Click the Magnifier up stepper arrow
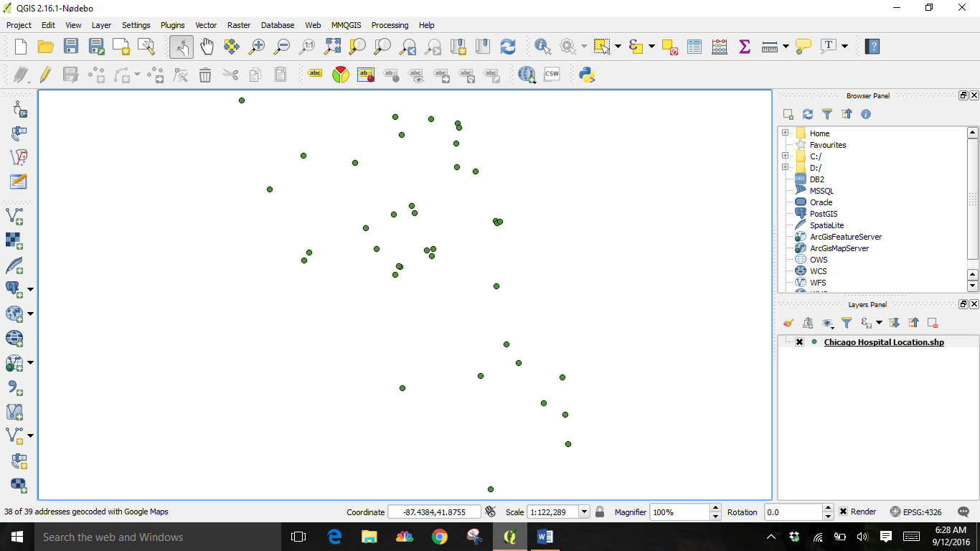The width and height of the screenshot is (980, 551). coord(715,507)
